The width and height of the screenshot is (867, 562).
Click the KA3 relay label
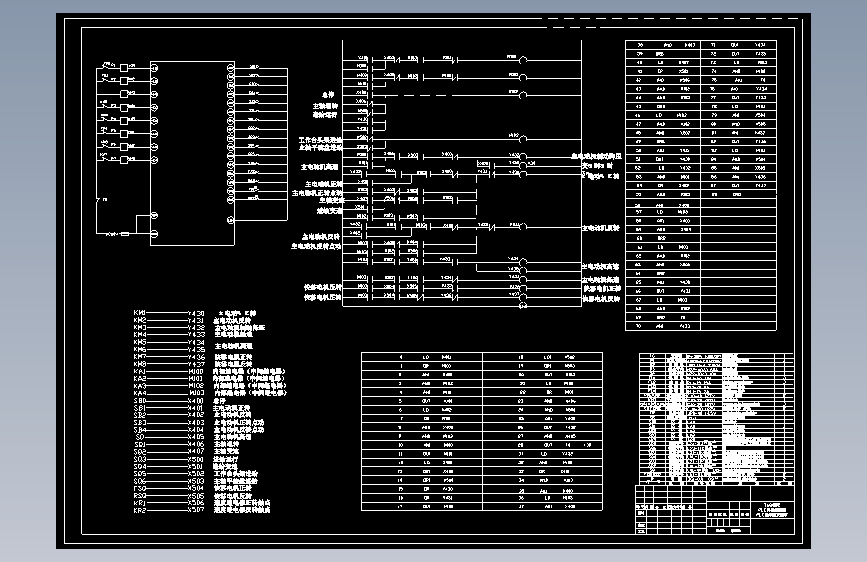click(140, 386)
